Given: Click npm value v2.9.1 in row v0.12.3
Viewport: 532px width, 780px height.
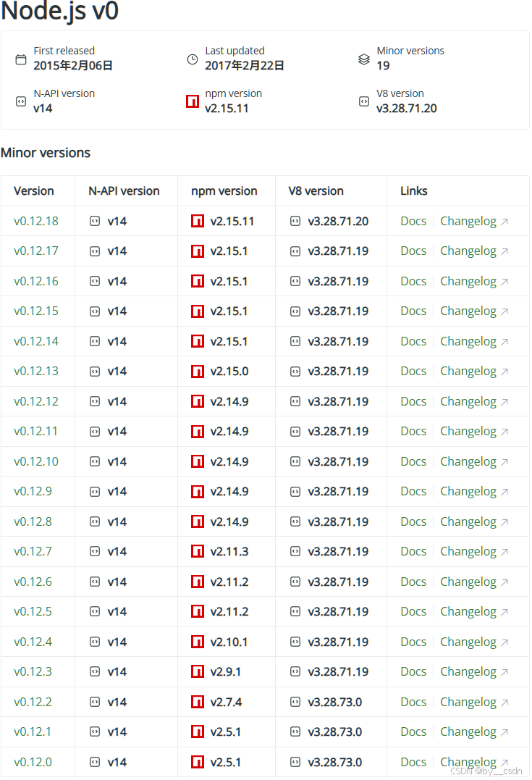Looking at the screenshot, I should click(x=226, y=672).
